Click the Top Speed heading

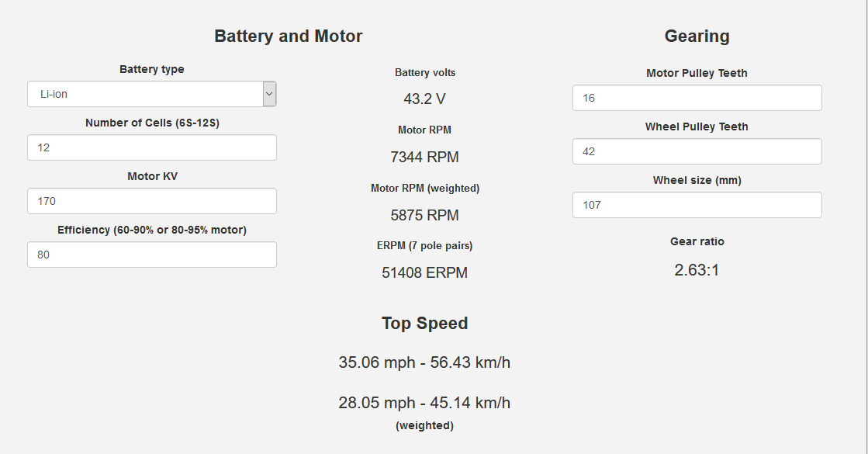[424, 323]
